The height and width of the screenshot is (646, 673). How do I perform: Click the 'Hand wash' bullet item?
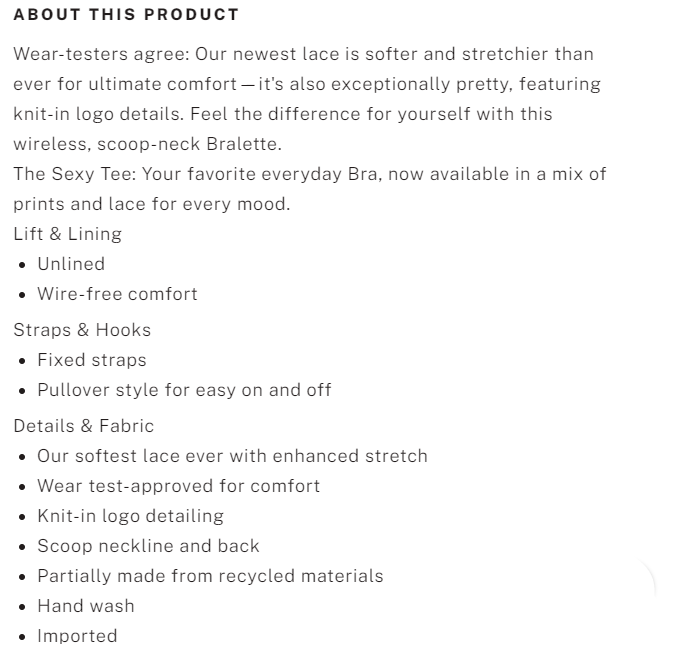[x=86, y=606]
